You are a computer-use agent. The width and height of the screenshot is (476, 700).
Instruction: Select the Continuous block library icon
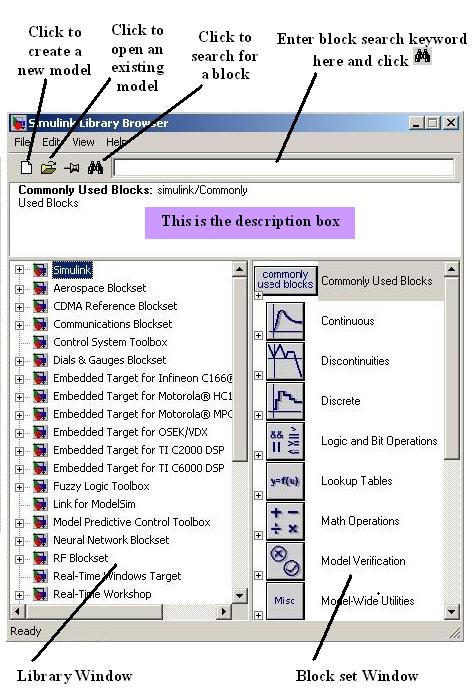(x=285, y=321)
